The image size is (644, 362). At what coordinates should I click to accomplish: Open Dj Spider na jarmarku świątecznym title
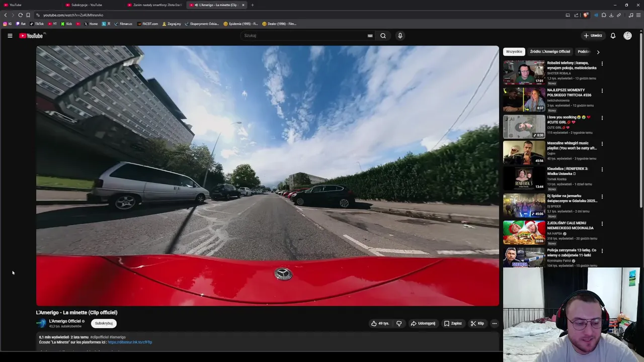(x=572, y=198)
